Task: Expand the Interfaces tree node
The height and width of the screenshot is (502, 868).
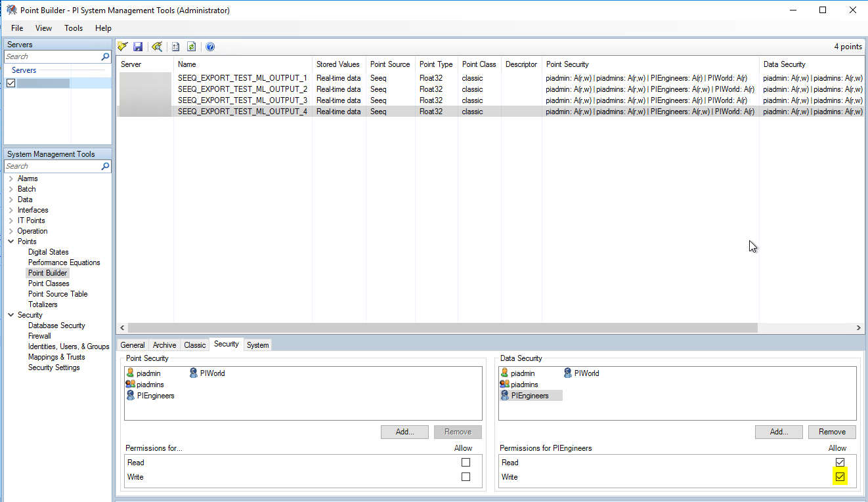Action: click(x=11, y=210)
